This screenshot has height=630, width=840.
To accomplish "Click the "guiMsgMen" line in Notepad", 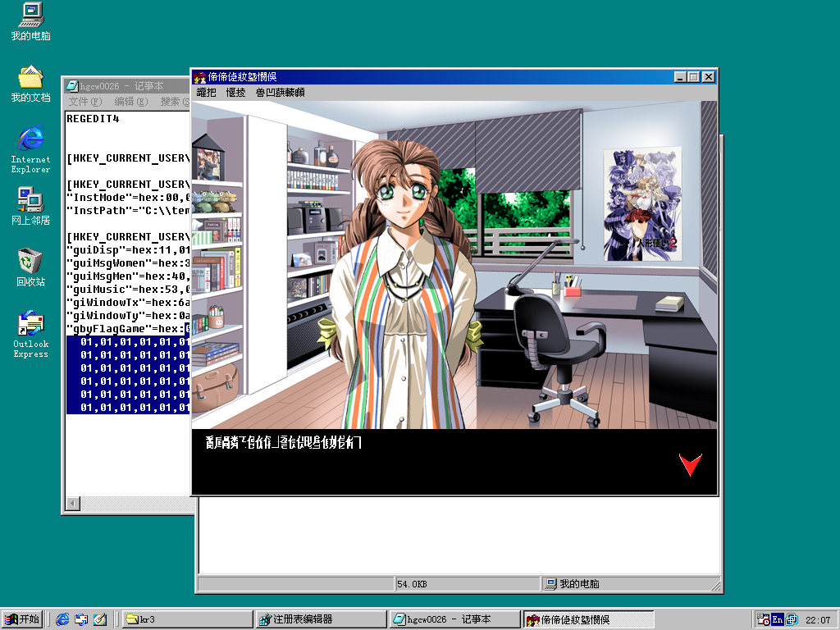I will (x=128, y=276).
